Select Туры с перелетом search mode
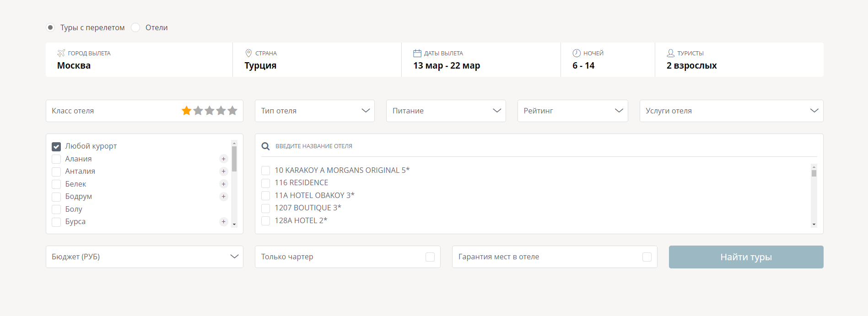The height and width of the screenshot is (316, 868). point(50,27)
